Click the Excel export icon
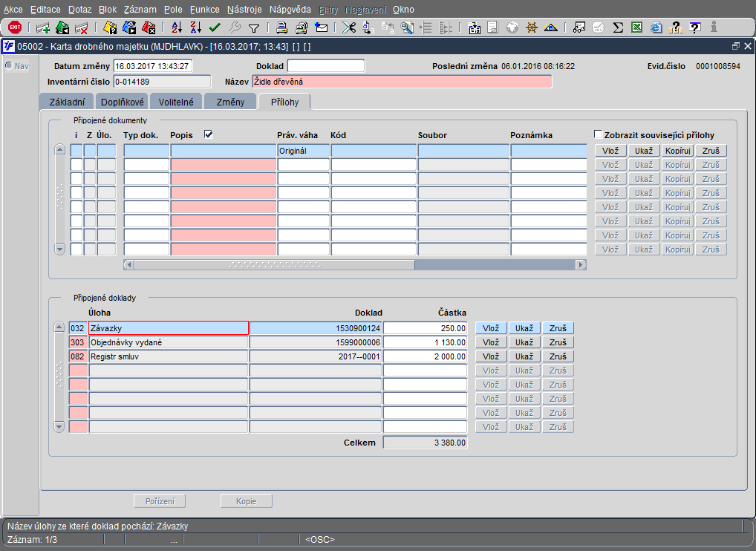The image size is (756, 551). click(x=637, y=28)
